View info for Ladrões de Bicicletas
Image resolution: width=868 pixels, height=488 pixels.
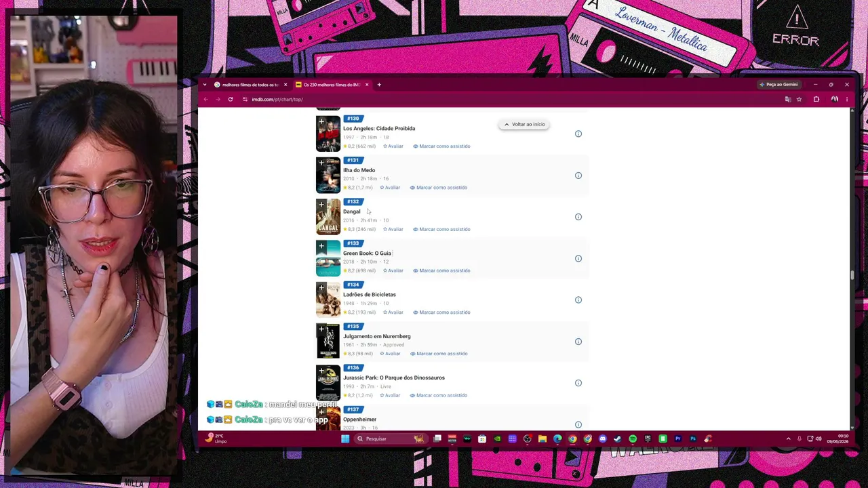pyautogui.click(x=578, y=300)
